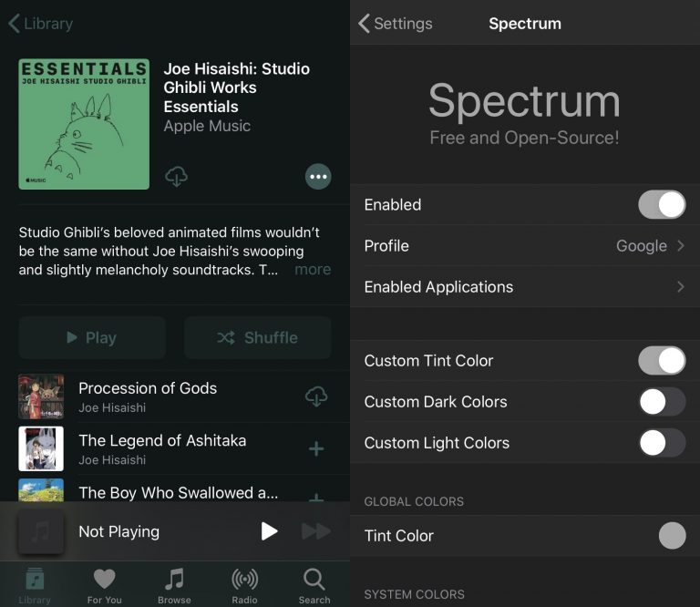700x607 pixels.
Task: Skip forward using the mini player fast-forward icon
Action: tap(316, 531)
